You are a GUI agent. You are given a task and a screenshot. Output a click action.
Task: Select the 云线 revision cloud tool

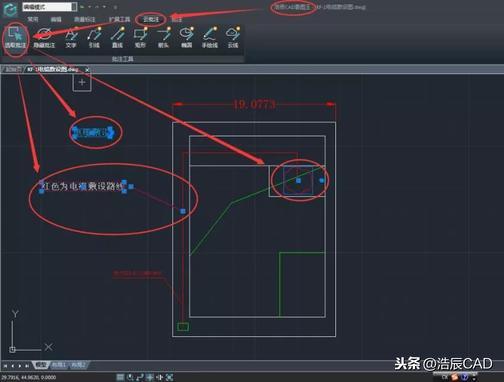click(233, 38)
